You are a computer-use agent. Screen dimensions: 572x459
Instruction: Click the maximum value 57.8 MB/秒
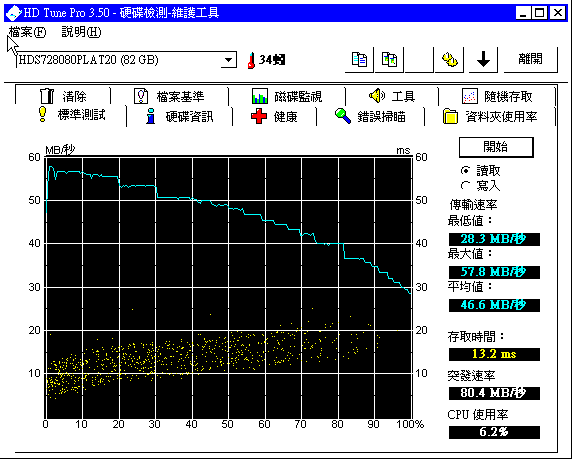point(494,272)
